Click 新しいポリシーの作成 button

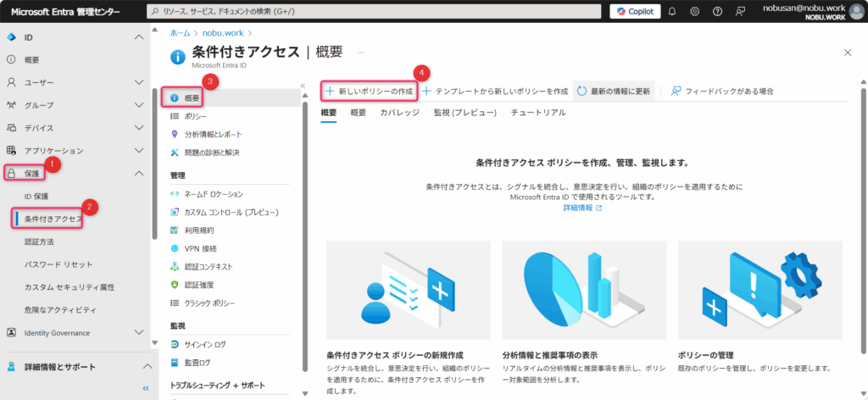[x=370, y=92]
